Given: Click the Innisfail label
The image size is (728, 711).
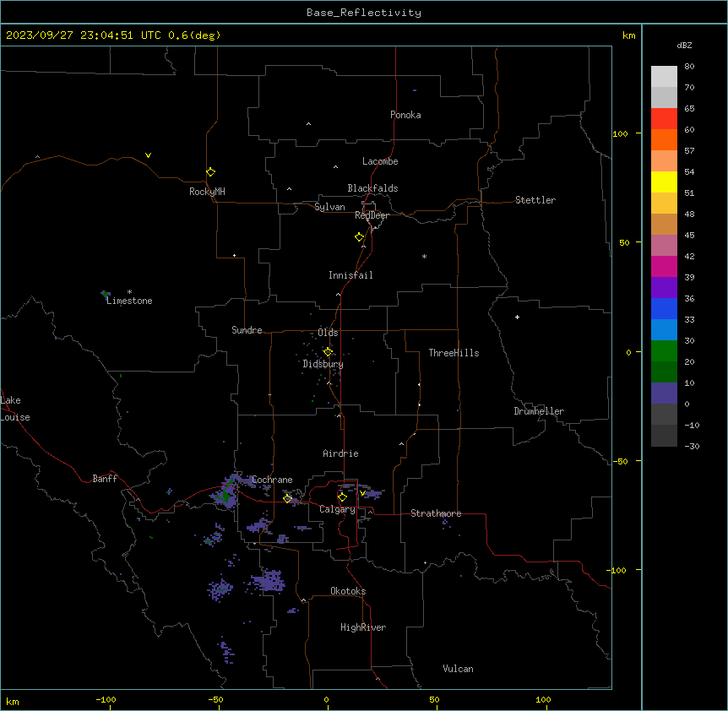Looking at the screenshot, I should point(350,275).
